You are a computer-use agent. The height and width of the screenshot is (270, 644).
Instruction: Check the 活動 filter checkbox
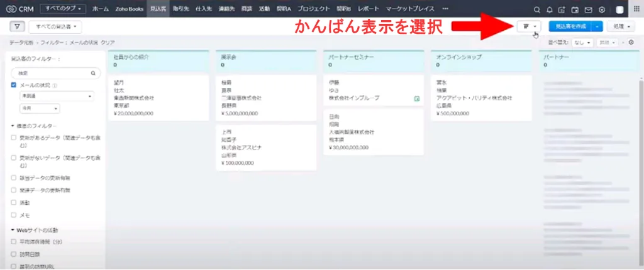(14, 203)
